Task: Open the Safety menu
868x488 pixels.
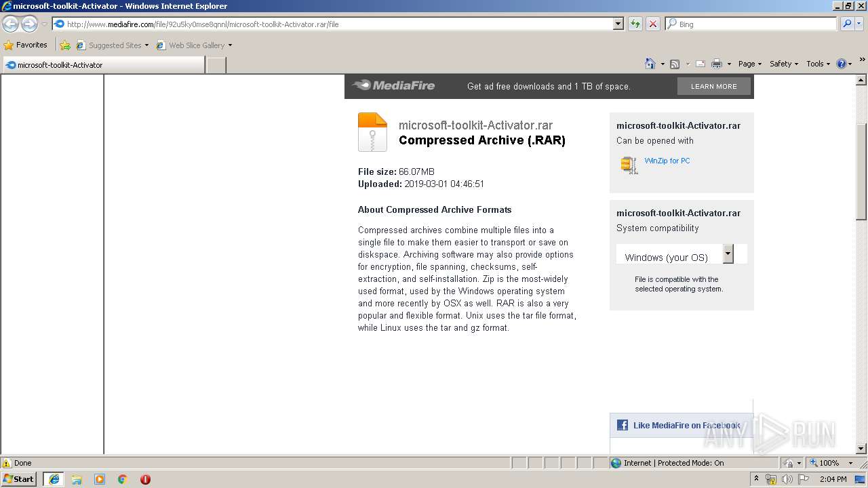Action: tap(784, 64)
